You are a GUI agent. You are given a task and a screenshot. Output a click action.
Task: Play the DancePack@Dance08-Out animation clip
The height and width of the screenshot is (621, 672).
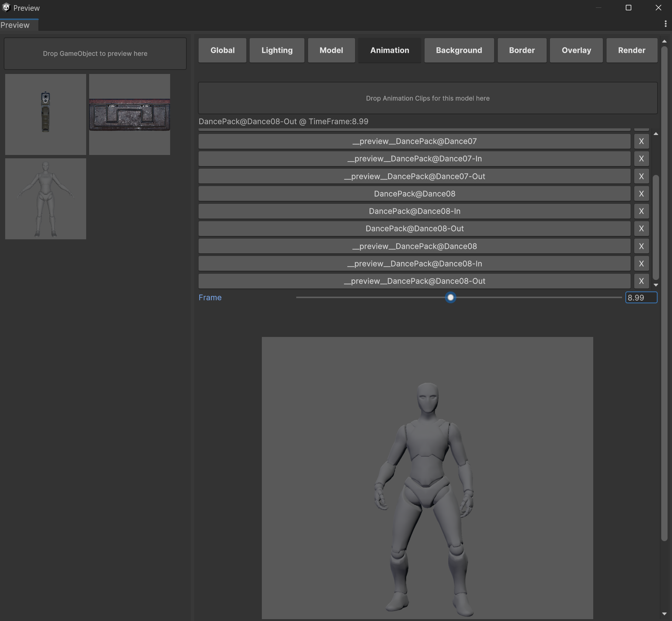pyautogui.click(x=414, y=229)
